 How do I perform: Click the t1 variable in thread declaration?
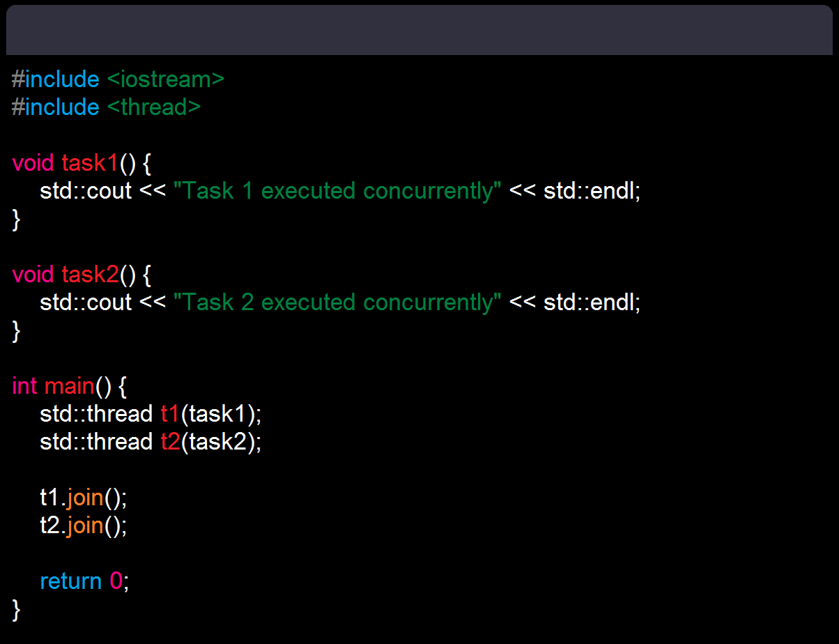point(170,414)
